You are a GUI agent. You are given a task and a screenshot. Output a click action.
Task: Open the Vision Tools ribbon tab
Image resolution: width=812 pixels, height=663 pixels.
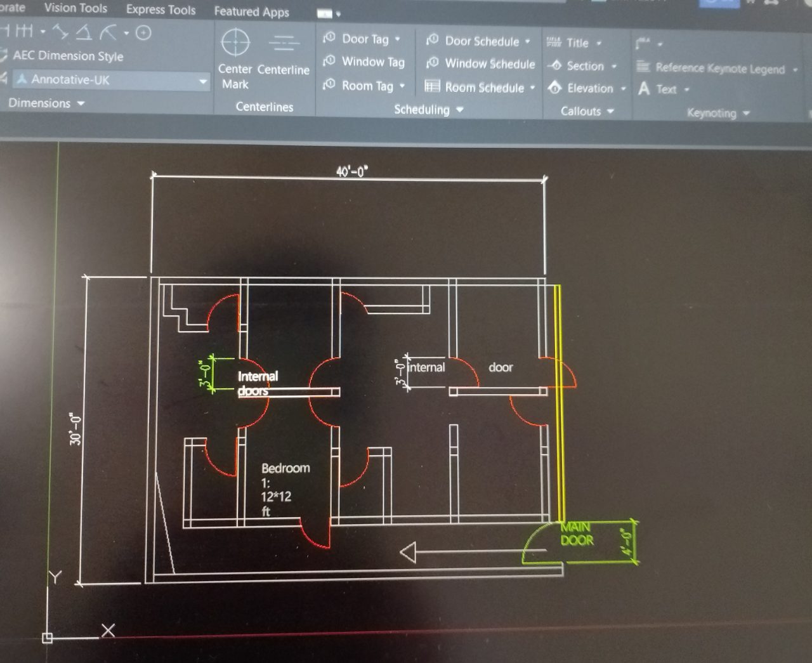[x=75, y=8]
